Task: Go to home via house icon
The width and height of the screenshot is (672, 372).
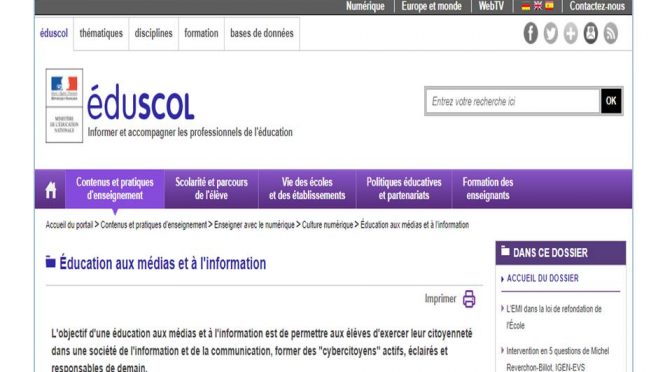Action: point(51,190)
